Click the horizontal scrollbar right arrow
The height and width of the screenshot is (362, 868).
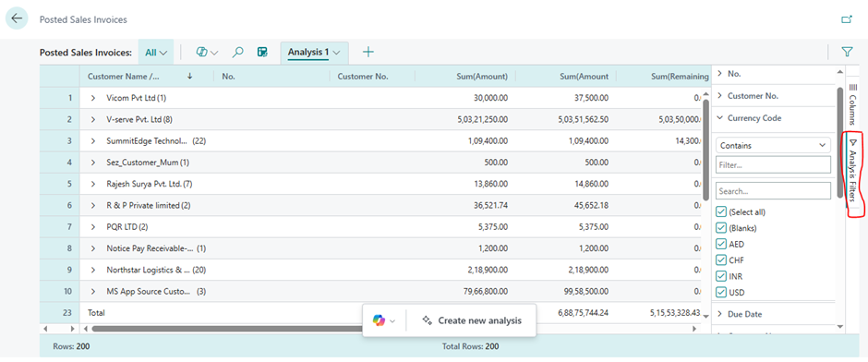click(694, 328)
